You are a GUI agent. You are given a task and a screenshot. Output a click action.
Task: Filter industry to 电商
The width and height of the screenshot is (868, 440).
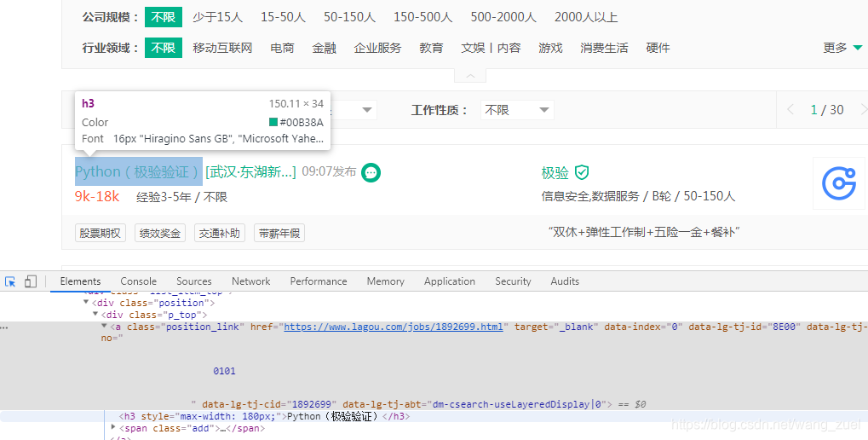(282, 48)
